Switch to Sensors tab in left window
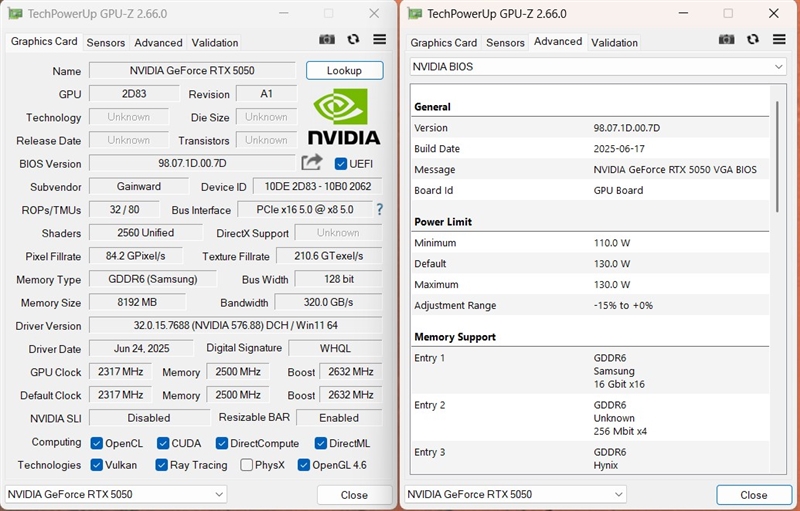The height and width of the screenshot is (511, 800). coord(106,43)
